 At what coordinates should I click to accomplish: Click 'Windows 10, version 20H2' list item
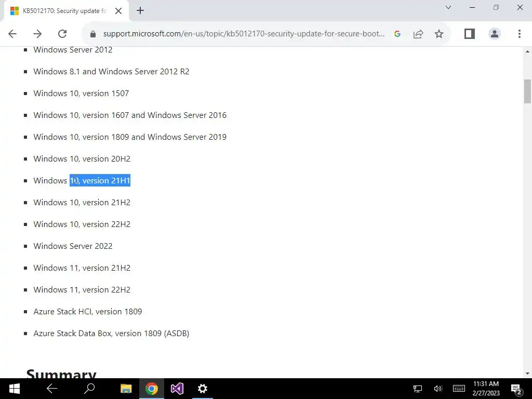click(82, 159)
